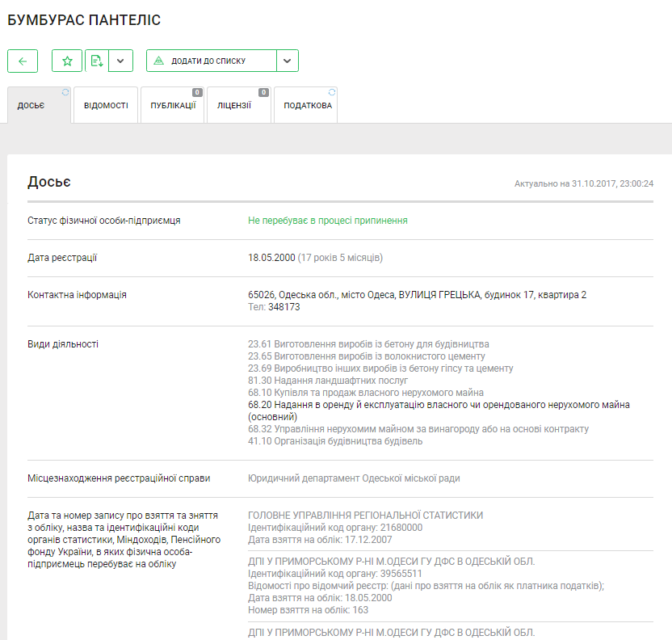Click the document download icon

point(97,61)
